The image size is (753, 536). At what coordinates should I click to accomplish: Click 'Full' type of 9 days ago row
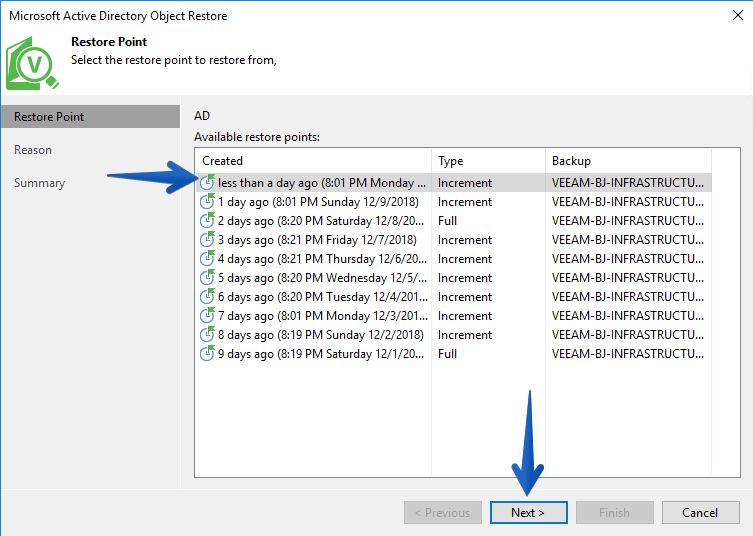coord(447,353)
